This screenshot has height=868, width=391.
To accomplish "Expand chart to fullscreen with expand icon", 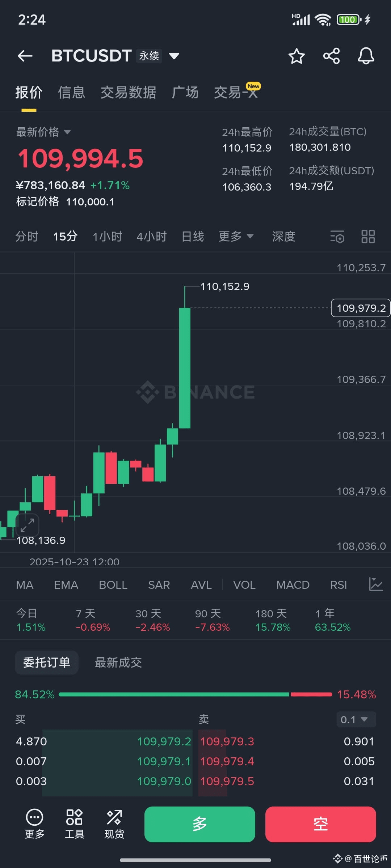I will (27, 525).
